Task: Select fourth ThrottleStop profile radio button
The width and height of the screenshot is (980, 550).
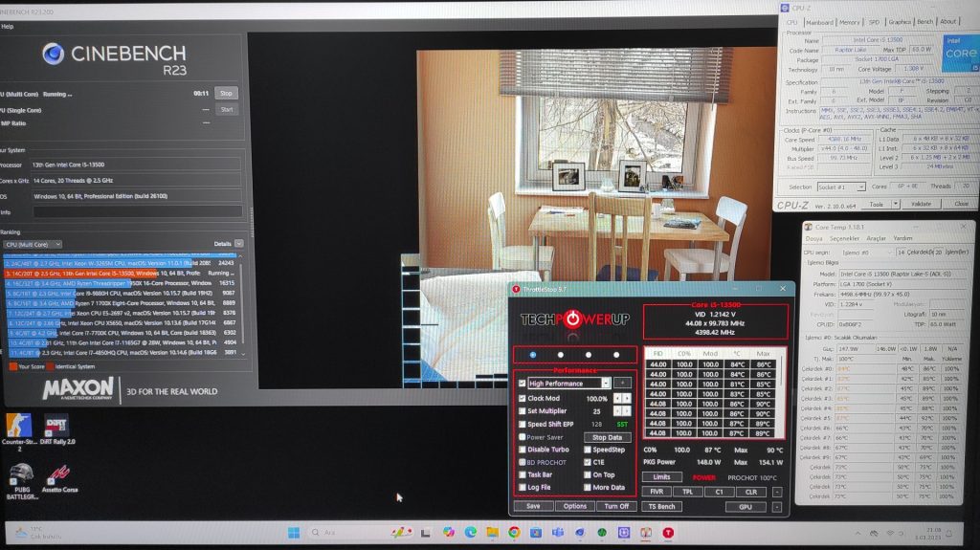Action: pyautogui.click(x=616, y=355)
